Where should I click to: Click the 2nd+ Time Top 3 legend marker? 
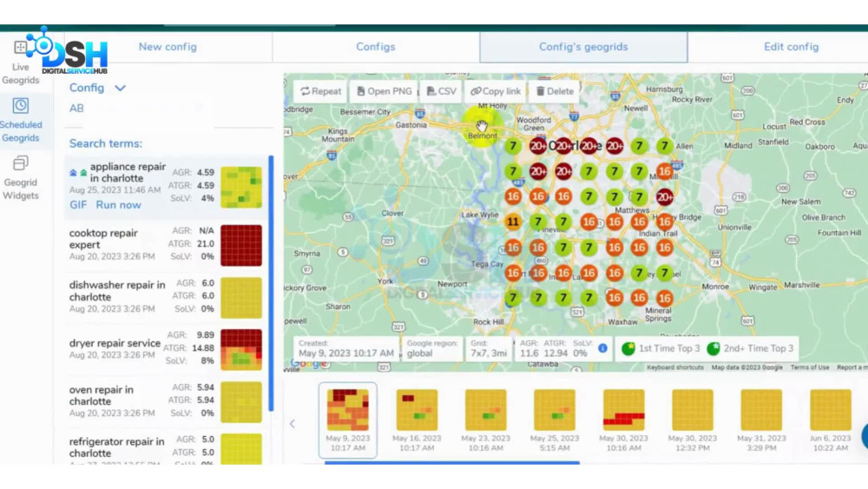tap(713, 348)
